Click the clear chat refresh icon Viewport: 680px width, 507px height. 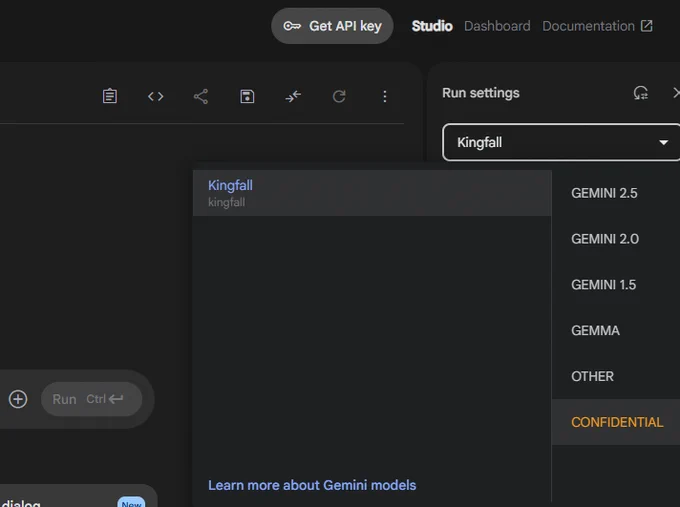click(339, 96)
